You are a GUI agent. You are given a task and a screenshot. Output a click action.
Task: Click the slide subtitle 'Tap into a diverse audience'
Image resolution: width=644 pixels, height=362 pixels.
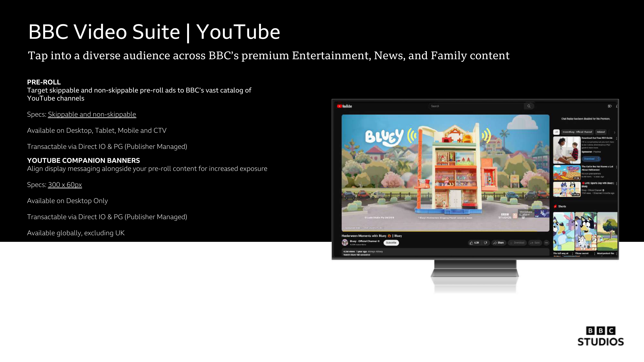(269, 56)
